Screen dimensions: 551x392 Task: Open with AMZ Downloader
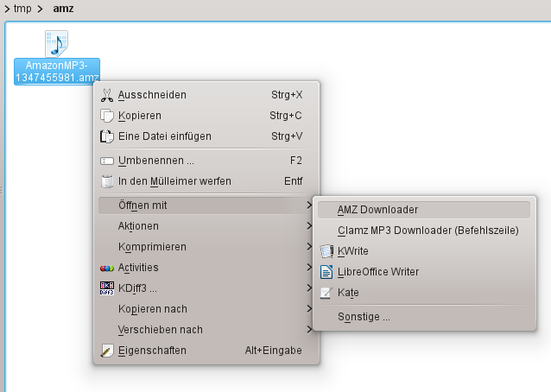pyautogui.click(x=424, y=210)
